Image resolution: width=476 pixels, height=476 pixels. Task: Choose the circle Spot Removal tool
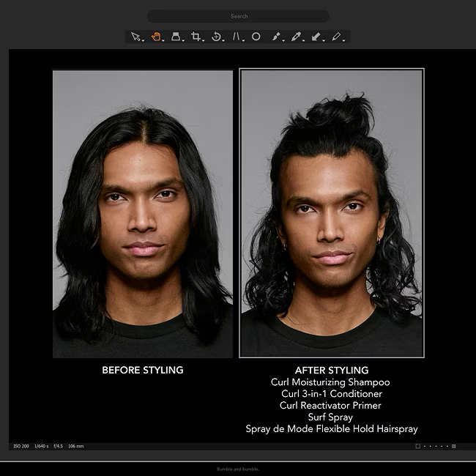click(256, 37)
